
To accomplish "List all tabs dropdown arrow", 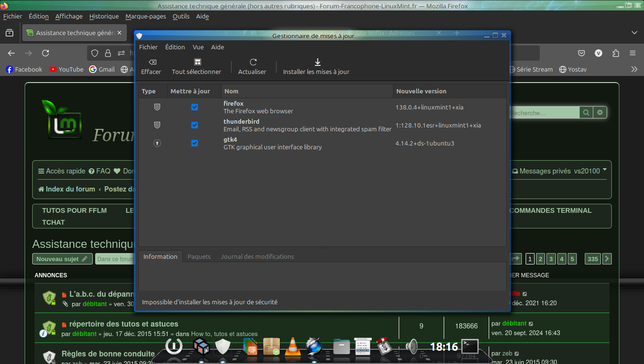I will 634,33.
